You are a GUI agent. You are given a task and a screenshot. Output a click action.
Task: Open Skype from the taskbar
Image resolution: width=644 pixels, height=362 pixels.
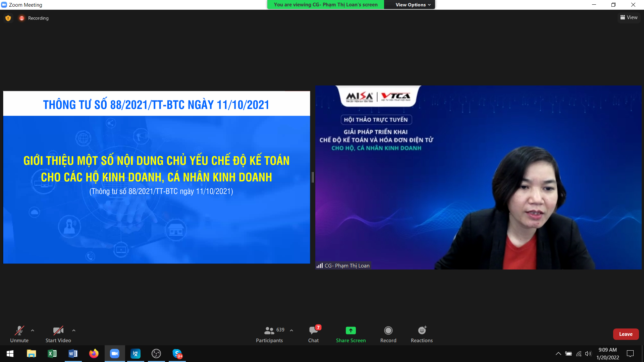coord(177,354)
